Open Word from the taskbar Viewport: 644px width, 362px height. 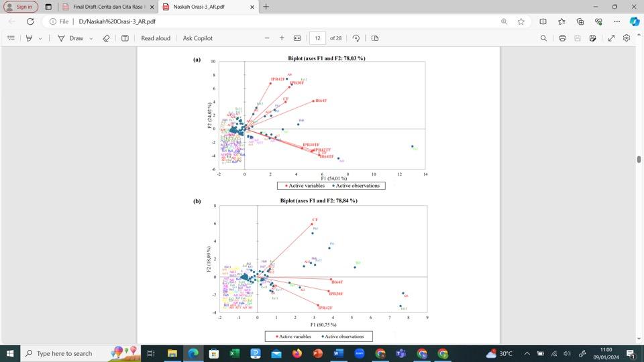coord(338,353)
